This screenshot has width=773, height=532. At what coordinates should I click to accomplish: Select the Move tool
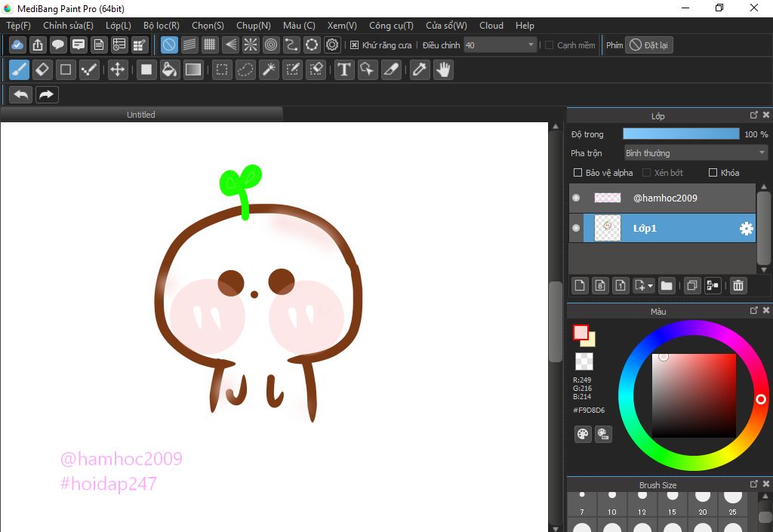click(x=117, y=70)
